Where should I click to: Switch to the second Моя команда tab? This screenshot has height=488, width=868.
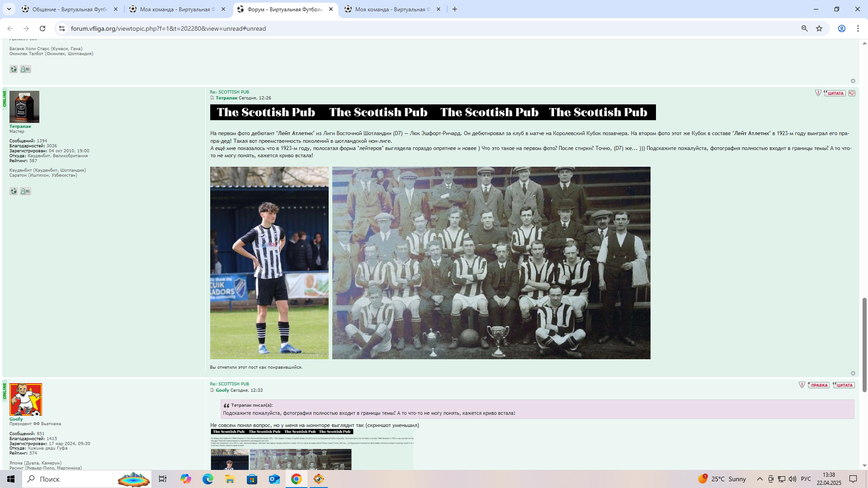391,9
